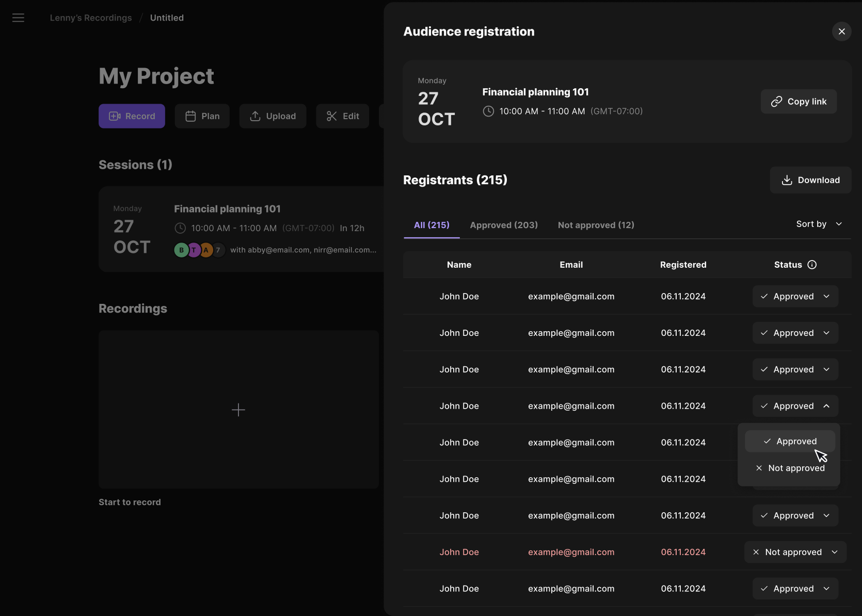Click the Record button
The width and height of the screenshot is (862, 616).
[132, 116]
